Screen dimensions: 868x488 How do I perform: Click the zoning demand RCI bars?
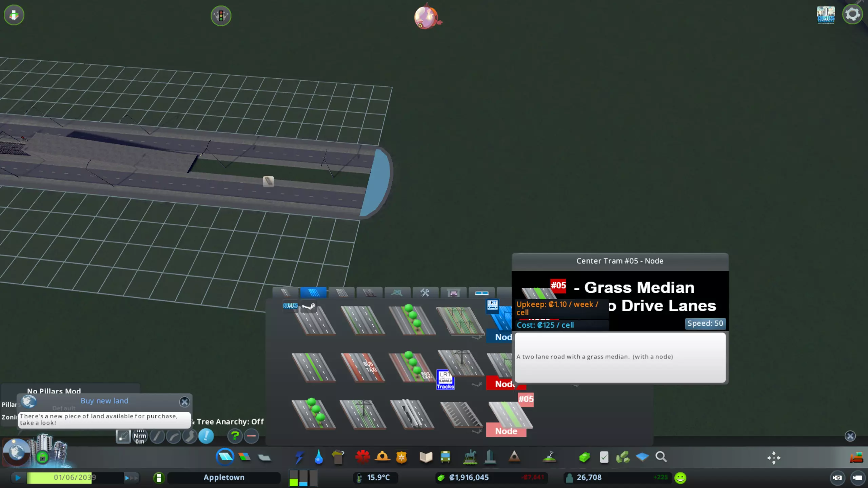coord(303,478)
